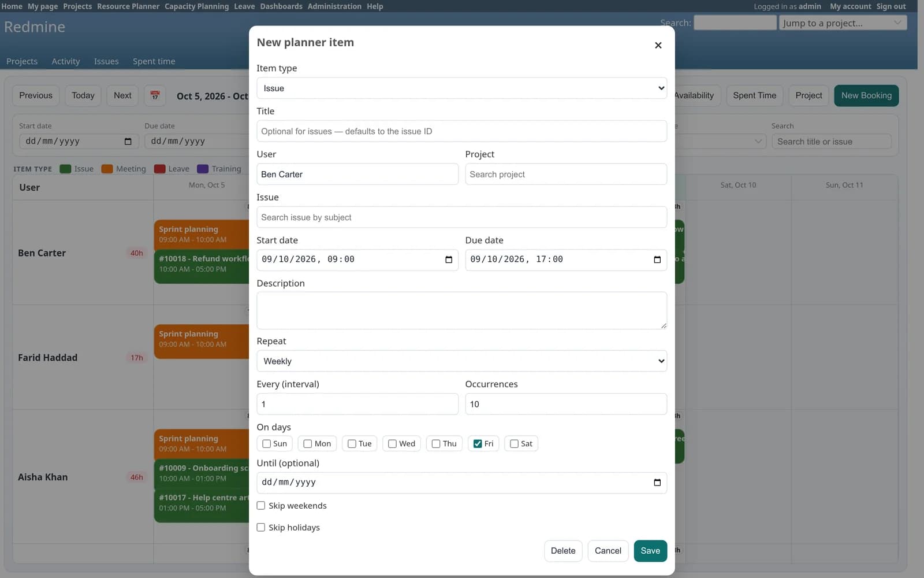
Task: Uncheck the Fri day checkbox
Action: [x=478, y=444]
